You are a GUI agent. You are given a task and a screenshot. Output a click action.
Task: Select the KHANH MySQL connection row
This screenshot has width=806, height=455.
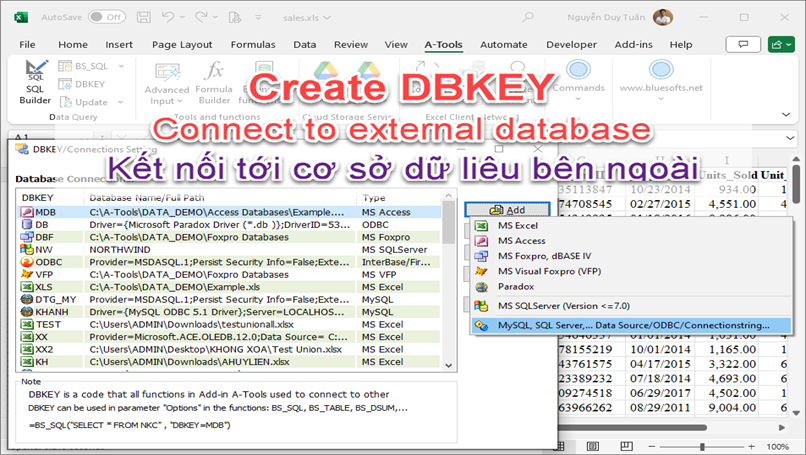click(x=229, y=312)
